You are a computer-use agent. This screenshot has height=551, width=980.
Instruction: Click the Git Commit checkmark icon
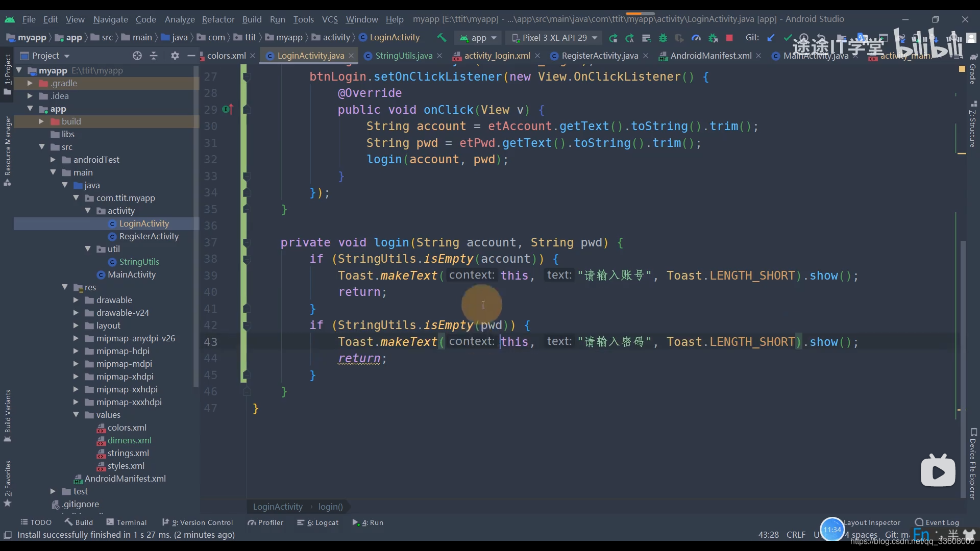(x=788, y=38)
